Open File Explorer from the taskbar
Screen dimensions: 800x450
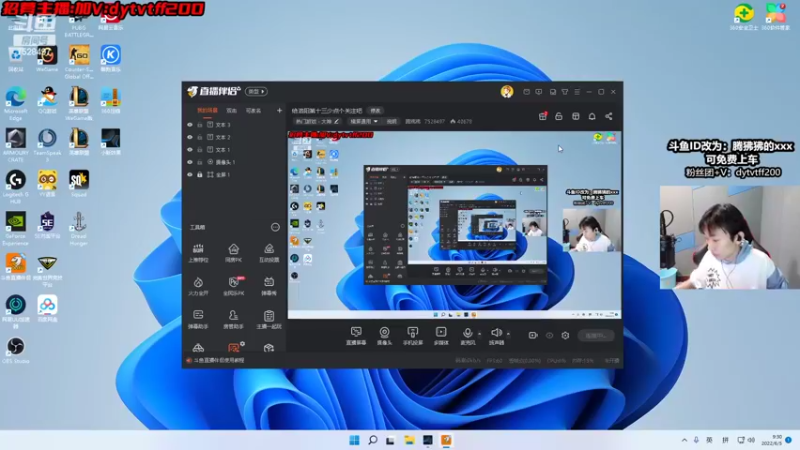point(409,440)
